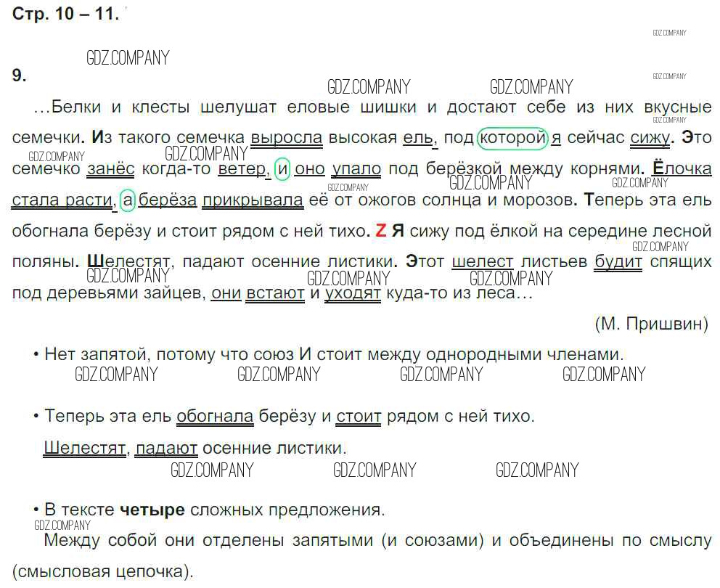Screen dimensions: 720x588
Task: Click the bullet text starting 'Нет запятой'
Action: (x=334, y=354)
